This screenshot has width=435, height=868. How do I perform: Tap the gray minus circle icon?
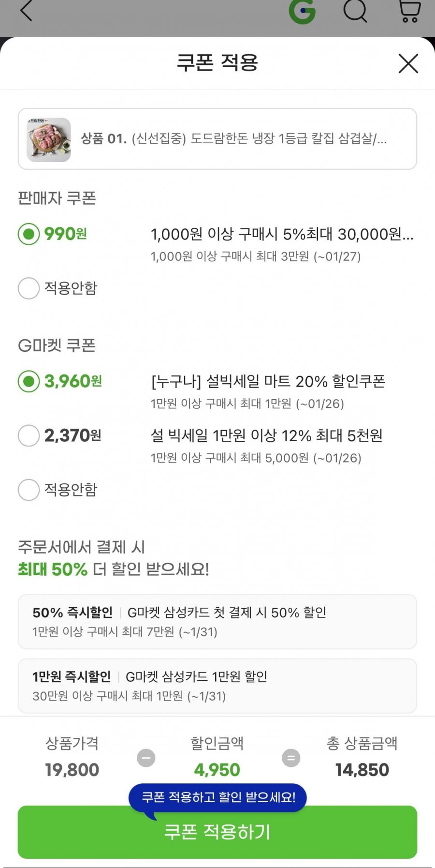[146, 758]
